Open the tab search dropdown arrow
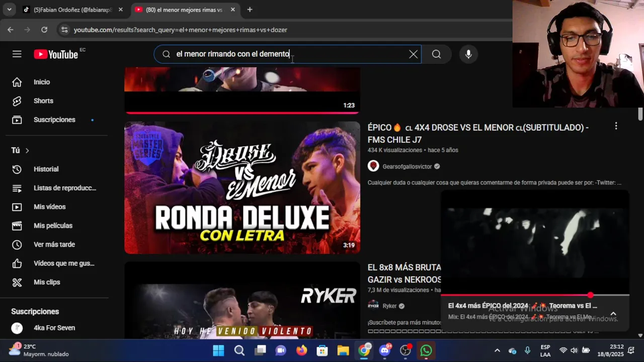Viewport: 644px width, 362px height. [9, 10]
